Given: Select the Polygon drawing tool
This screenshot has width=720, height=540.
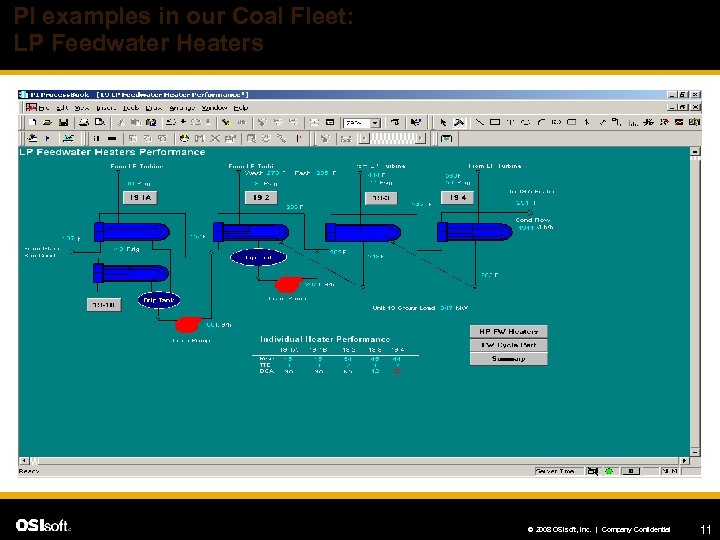Looking at the screenshot, I should [x=557, y=122].
